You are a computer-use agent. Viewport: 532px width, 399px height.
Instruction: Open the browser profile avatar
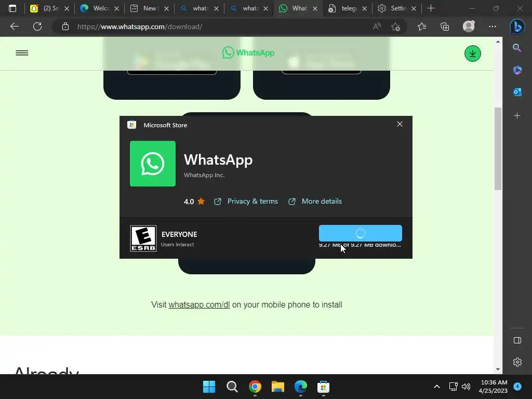[469, 26]
